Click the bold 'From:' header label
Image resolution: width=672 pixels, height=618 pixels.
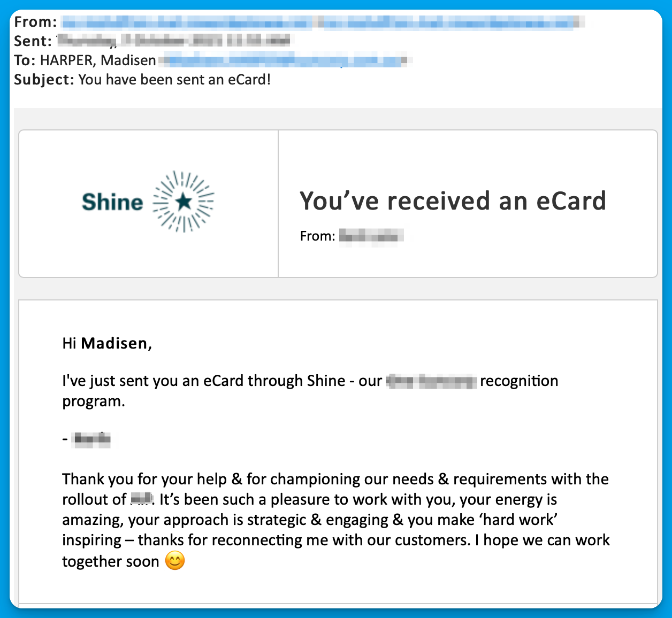pos(35,22)
